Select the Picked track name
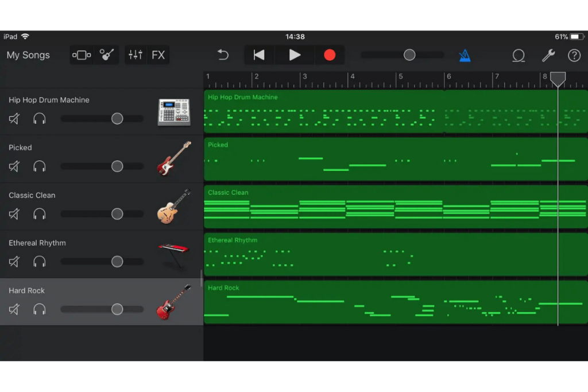This screenshot has width=588, height=392. (x=20, y=148)
